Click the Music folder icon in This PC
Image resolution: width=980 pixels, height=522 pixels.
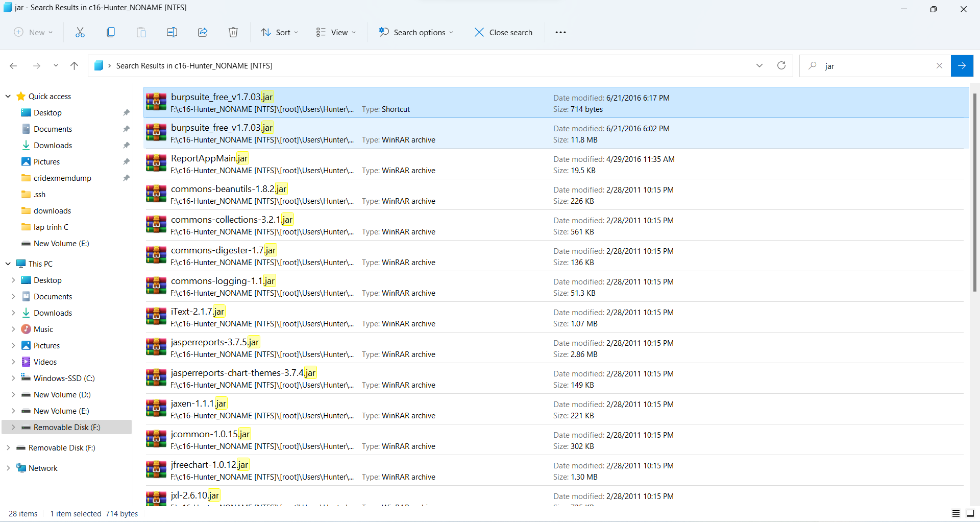click(26, 329)
